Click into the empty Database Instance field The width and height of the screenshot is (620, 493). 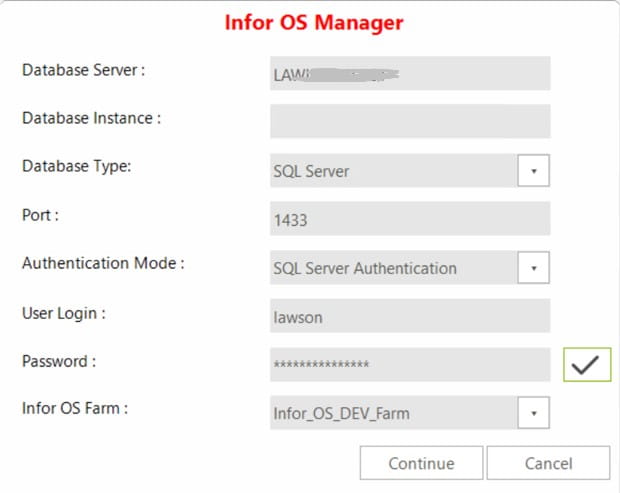410,121
